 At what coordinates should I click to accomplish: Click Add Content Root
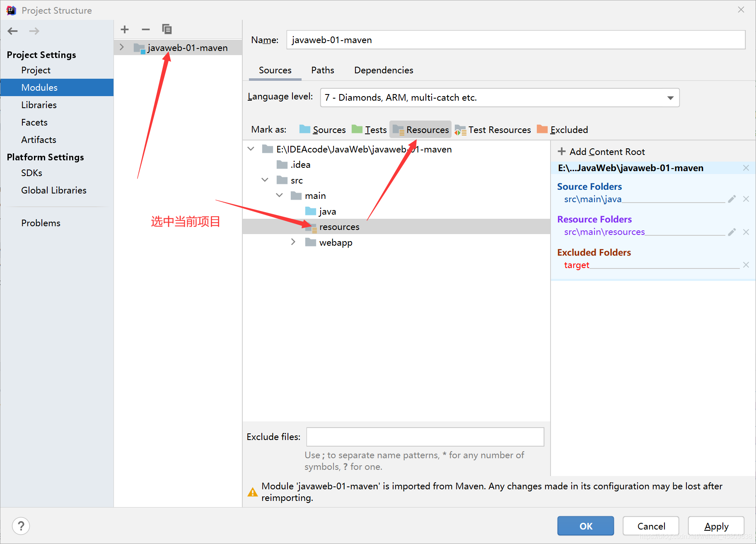coord(601,152)
